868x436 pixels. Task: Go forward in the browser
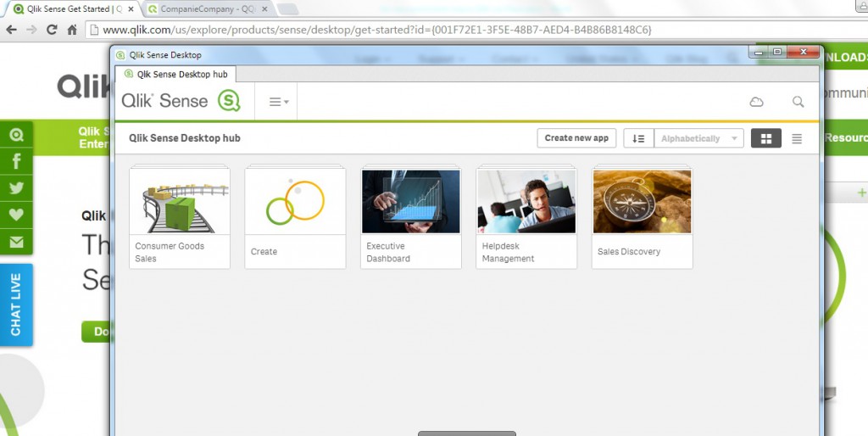tap(31, 30)
